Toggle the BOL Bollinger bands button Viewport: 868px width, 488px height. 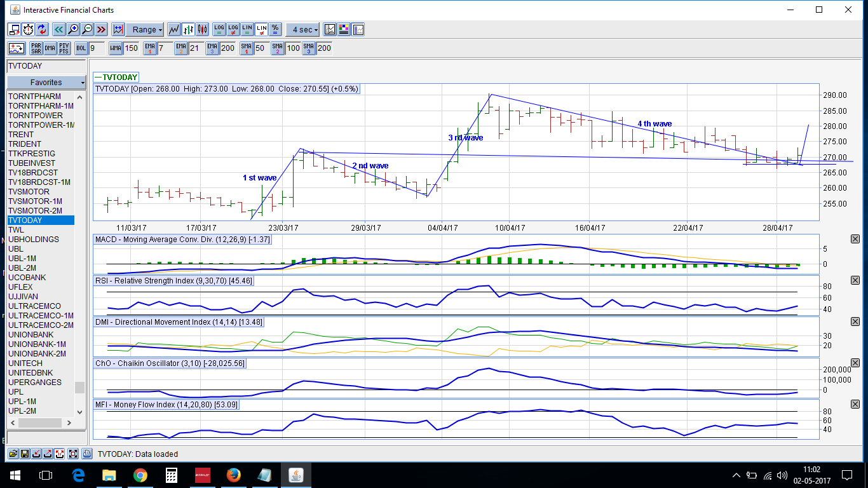[x=81, y=48]
